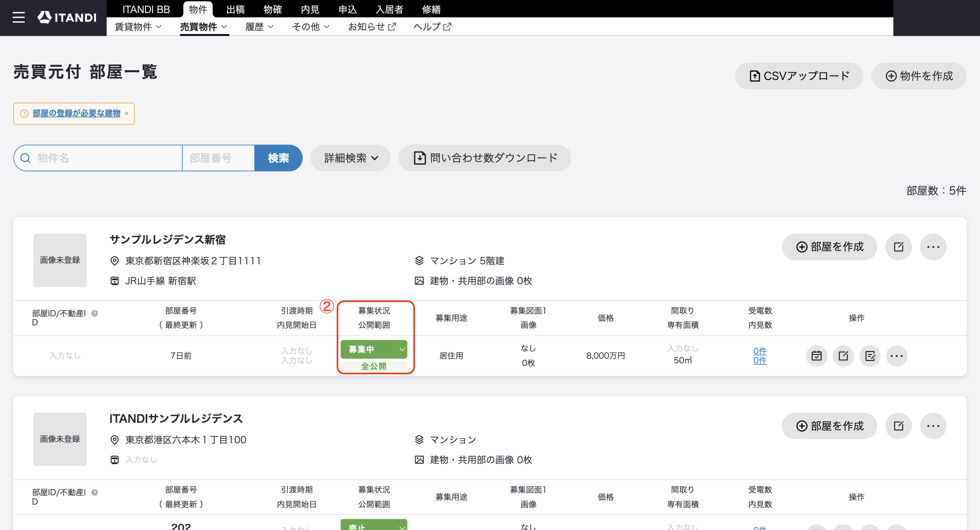Click the search magnifier icon
Viewport: 980px width, 530px height.
(x=25, y=158)
